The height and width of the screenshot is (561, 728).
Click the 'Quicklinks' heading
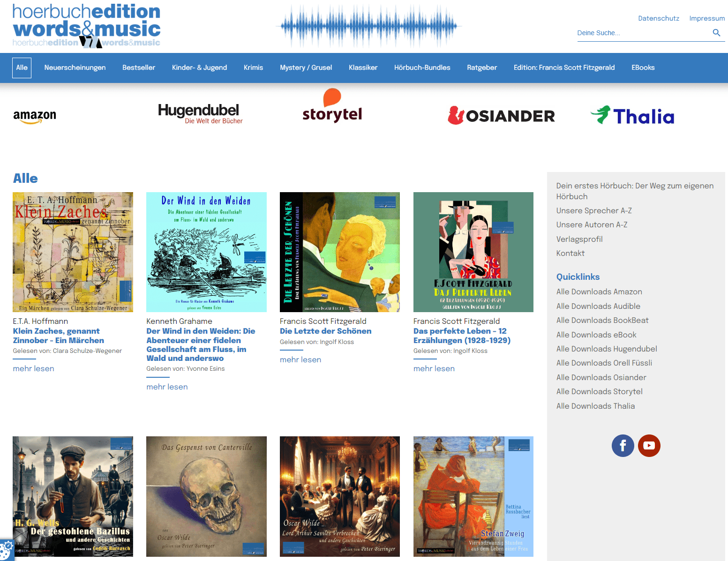(x=578, y=277)
